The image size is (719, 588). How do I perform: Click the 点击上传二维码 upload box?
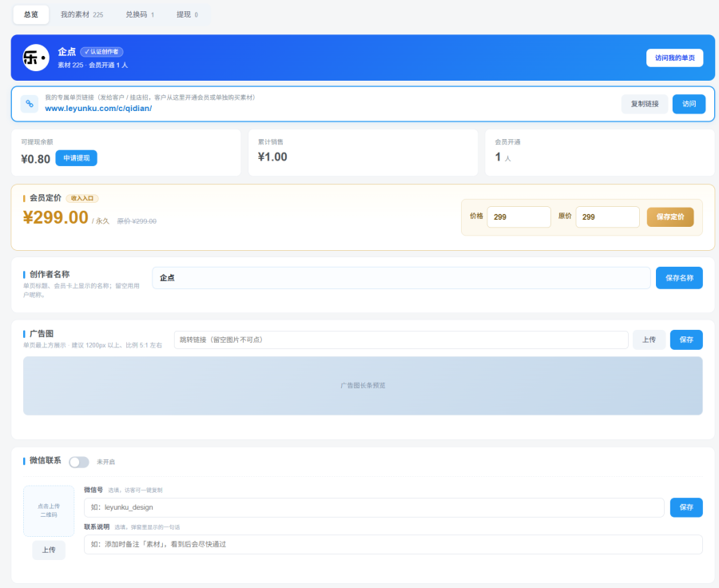click(49, 511)
